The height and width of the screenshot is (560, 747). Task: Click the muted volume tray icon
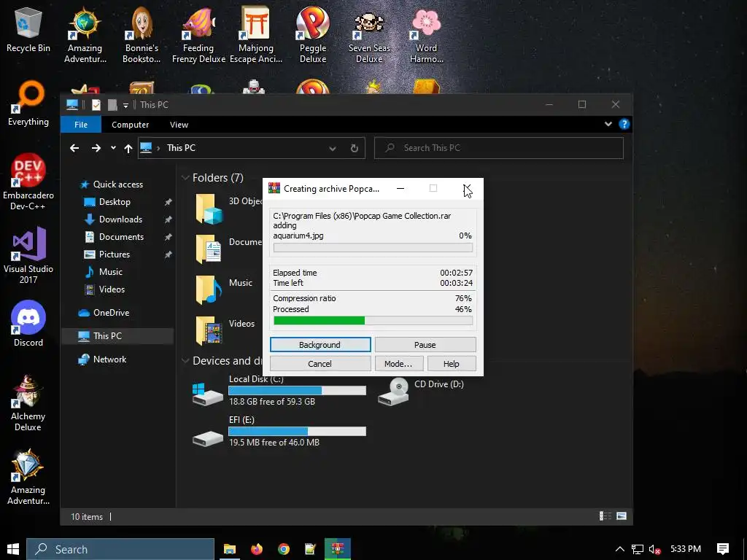point(654,550)
